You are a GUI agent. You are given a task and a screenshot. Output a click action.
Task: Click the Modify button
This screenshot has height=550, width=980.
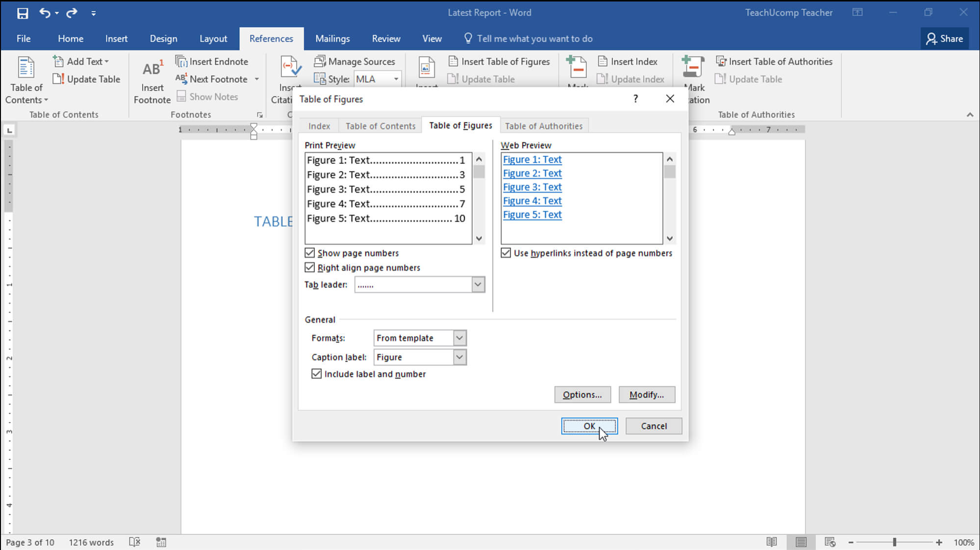(646, 395)
